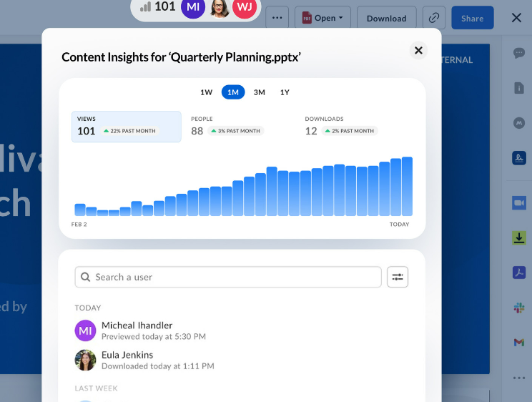Select the Micheal Ihandler name

(x=137, y=325)
